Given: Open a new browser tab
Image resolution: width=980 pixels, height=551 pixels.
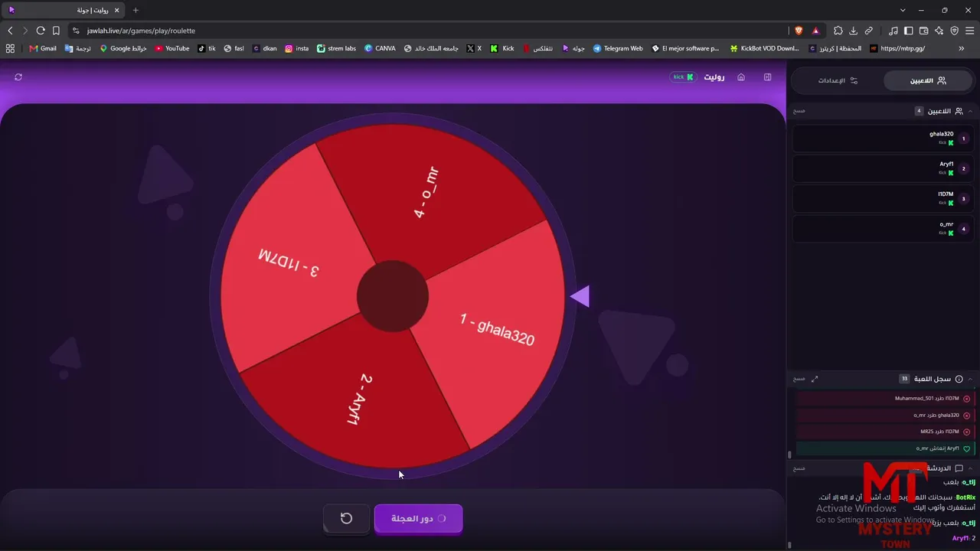Looking at the screenshot, I should pyautogui.click(x=136, y=10).
